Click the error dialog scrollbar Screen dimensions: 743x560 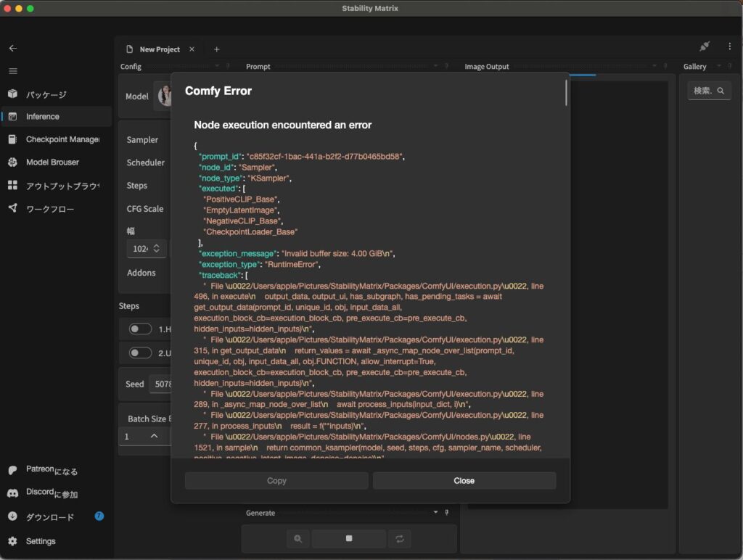point(566,93)
